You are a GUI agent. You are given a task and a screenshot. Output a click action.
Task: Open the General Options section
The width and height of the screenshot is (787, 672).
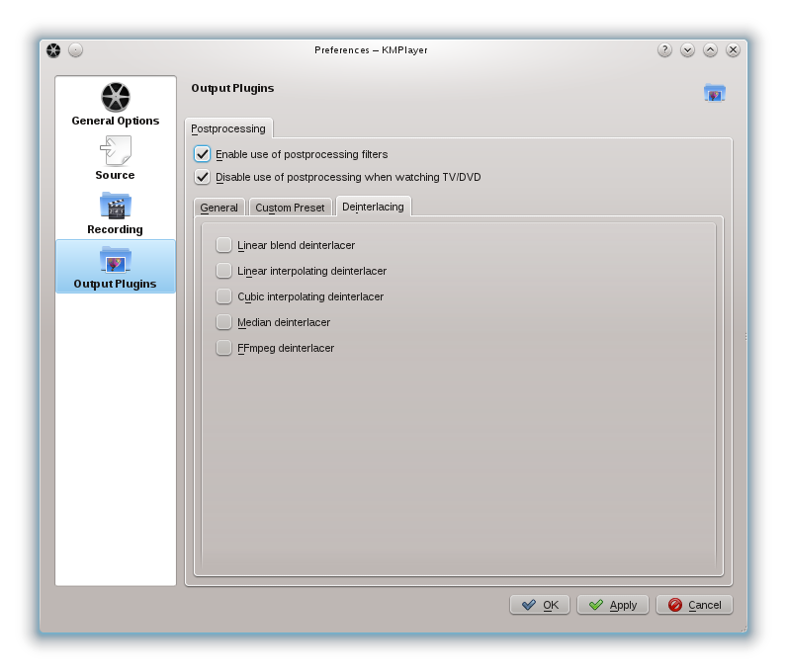[x=116, y=105]
